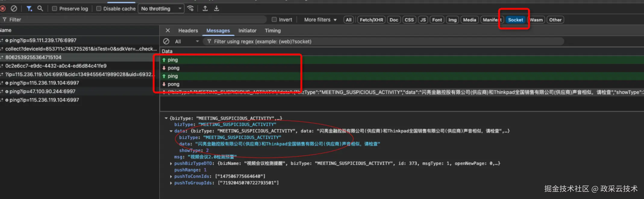Open network conditions wifi icon
Screen dimensions: 644x199
[x=190, y=8]
